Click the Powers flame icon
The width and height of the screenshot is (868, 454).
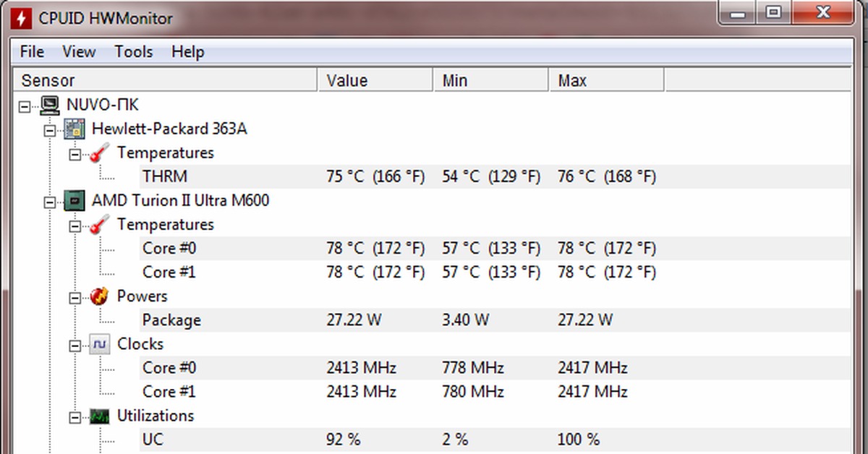(100, 296)
